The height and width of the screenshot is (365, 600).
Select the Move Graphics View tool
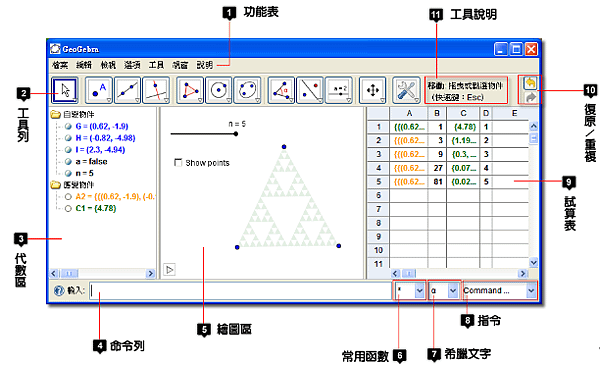(372, 90)
